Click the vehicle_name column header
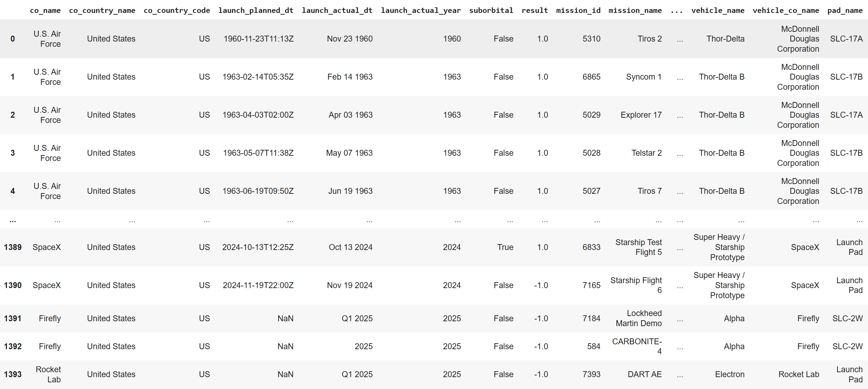The image size is (868, 389). pyautogui.click(x=718, y=10)
